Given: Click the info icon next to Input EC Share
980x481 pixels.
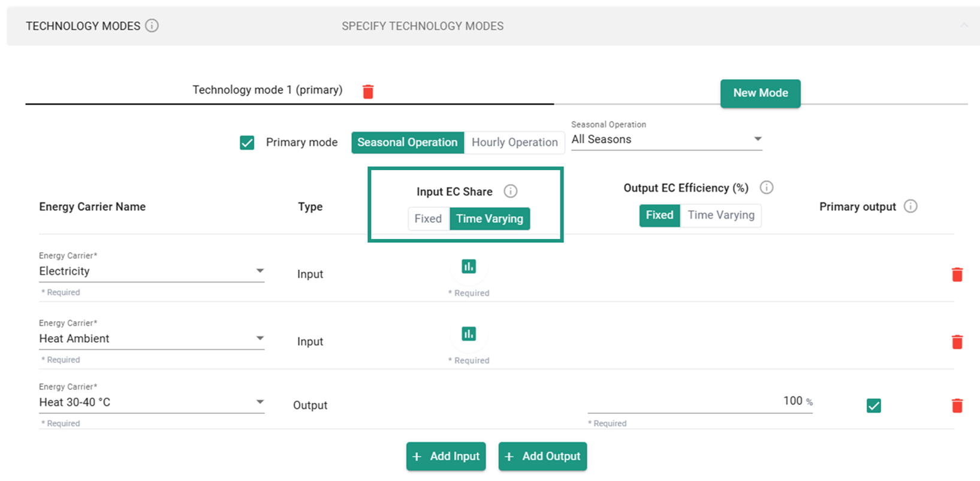Looking at the screenshot, I should pyautogui.click(x=510, y=191).
